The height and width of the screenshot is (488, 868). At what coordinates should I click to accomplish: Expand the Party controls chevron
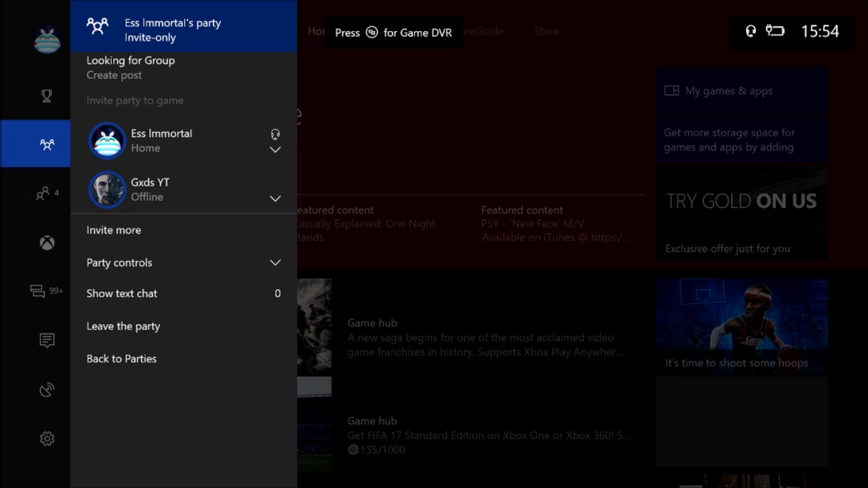[x=275, y=262]
